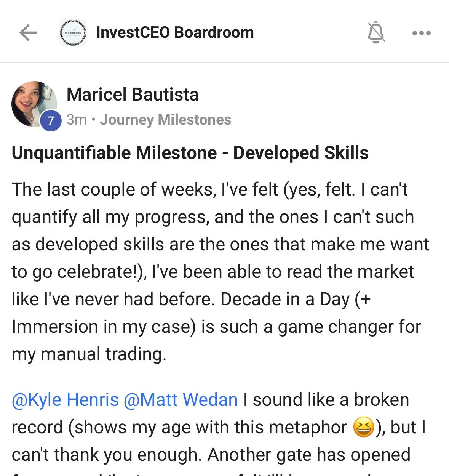Tap the laughing emoji in the post
Screen dimensions: 449x476
pyautogui.click(x=363, y=427)
